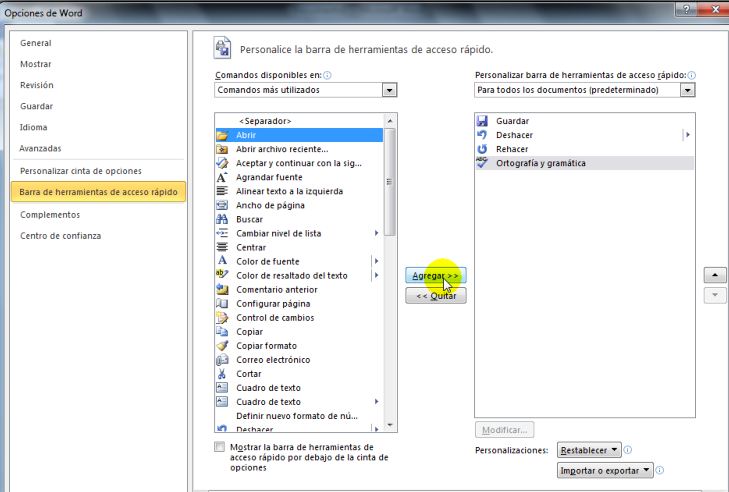The image size is (729, 492).
Task: Click the Correo electrónico icon
Action: pos(222,359)
